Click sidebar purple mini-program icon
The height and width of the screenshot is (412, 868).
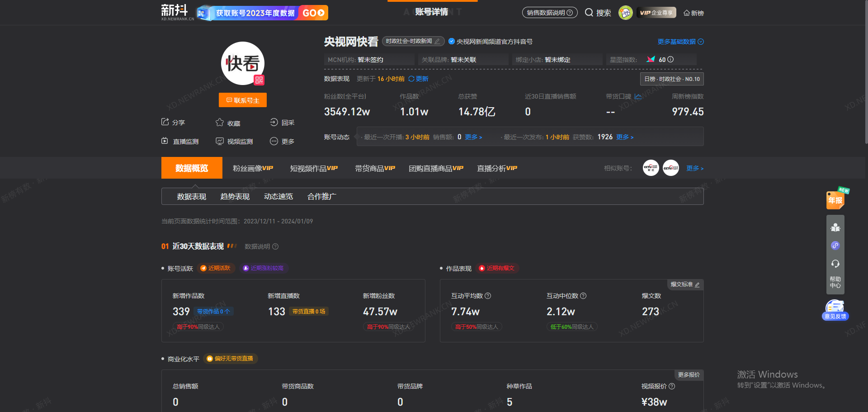click(x=835, y=246)
